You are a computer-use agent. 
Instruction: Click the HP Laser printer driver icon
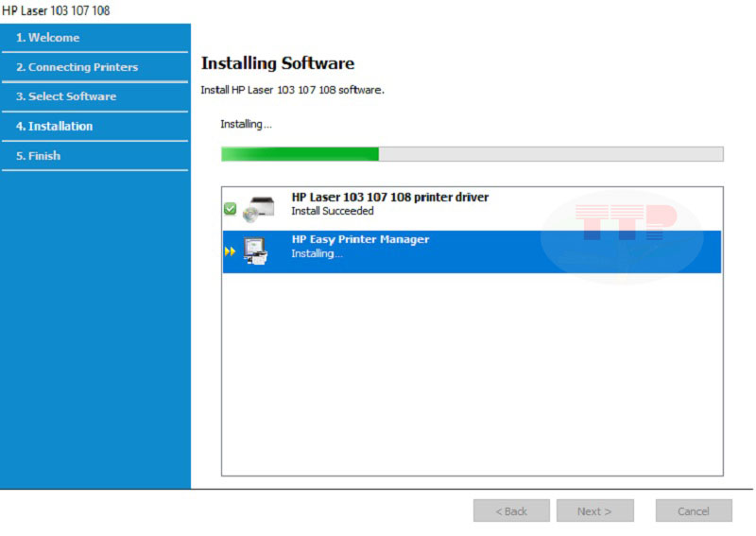pos(257,208)
